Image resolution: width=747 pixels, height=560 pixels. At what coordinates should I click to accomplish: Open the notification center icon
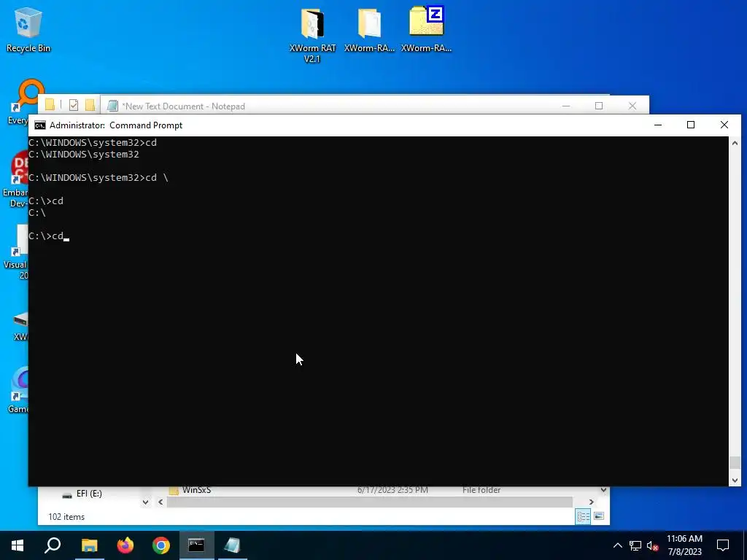pos(723,545)
